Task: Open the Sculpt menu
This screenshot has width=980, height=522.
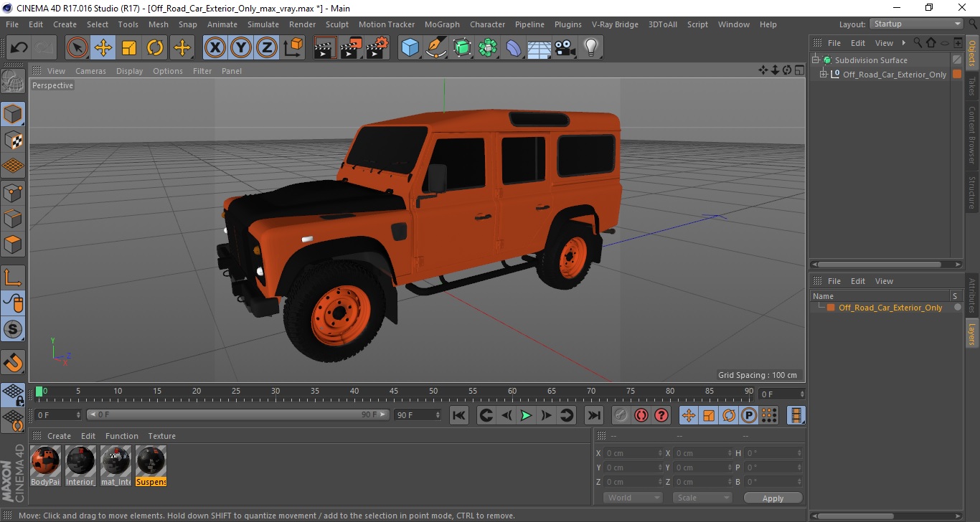Action: (x=336, y=24)
